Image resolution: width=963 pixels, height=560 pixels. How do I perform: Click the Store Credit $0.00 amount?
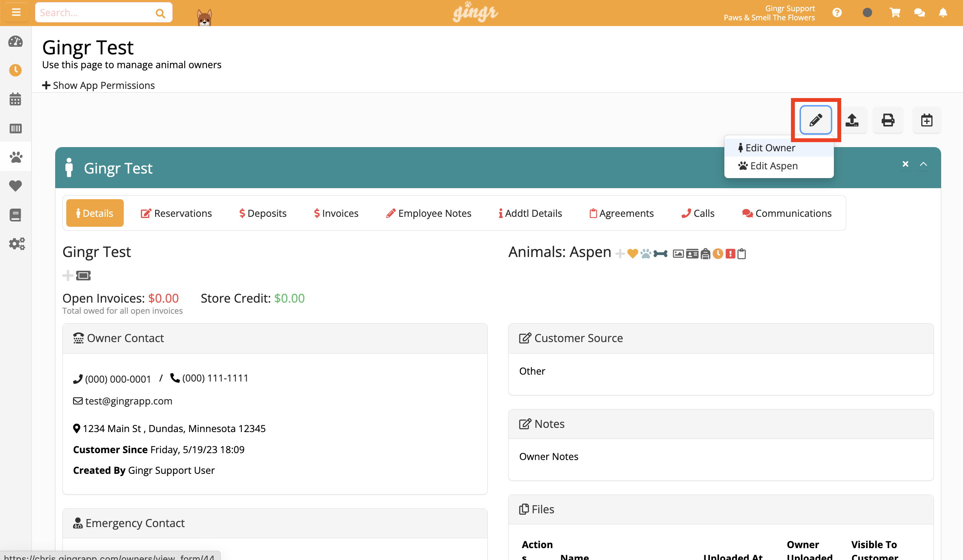tap(290, 298)
